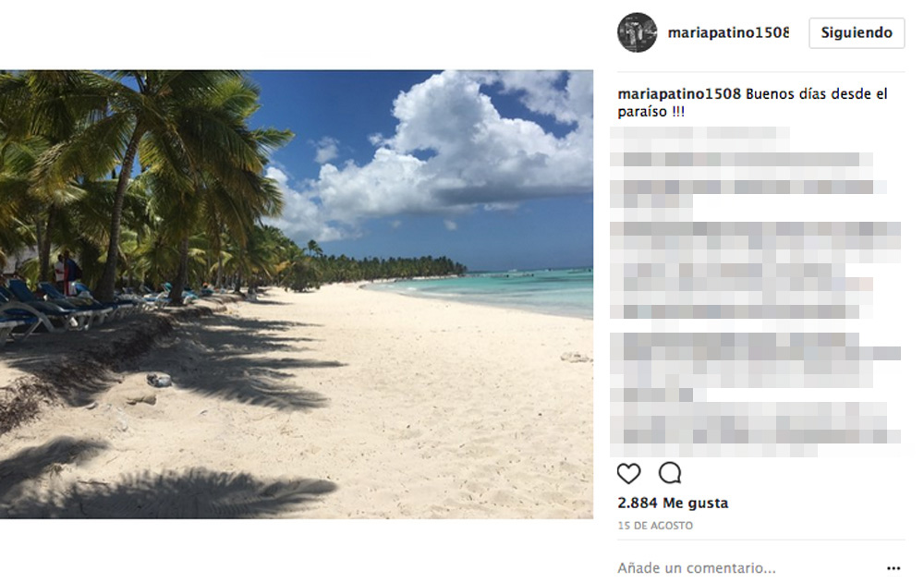Open the three-dot more options menu

pyautogui.click(x=894, y=568)
